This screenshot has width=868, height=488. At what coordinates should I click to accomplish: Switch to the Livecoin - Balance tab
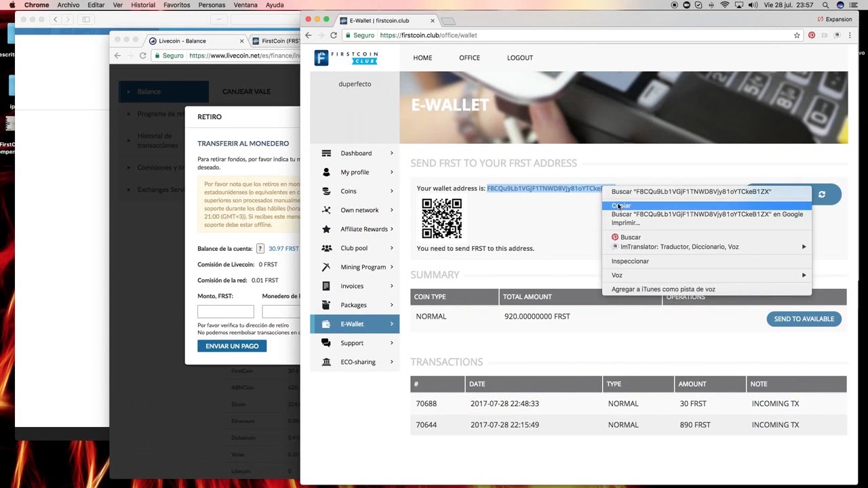(x=197, y=41)
